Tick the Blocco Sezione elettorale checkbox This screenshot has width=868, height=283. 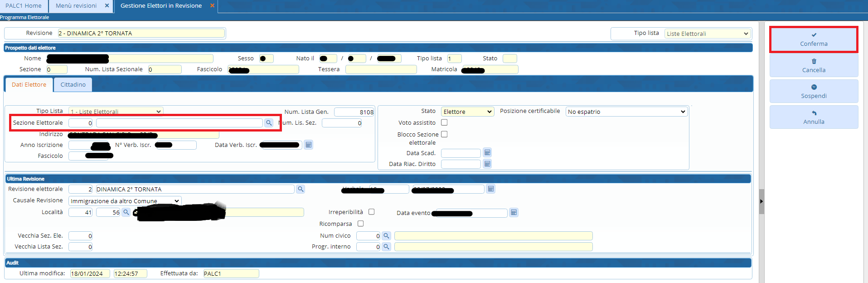coord(444,134)
